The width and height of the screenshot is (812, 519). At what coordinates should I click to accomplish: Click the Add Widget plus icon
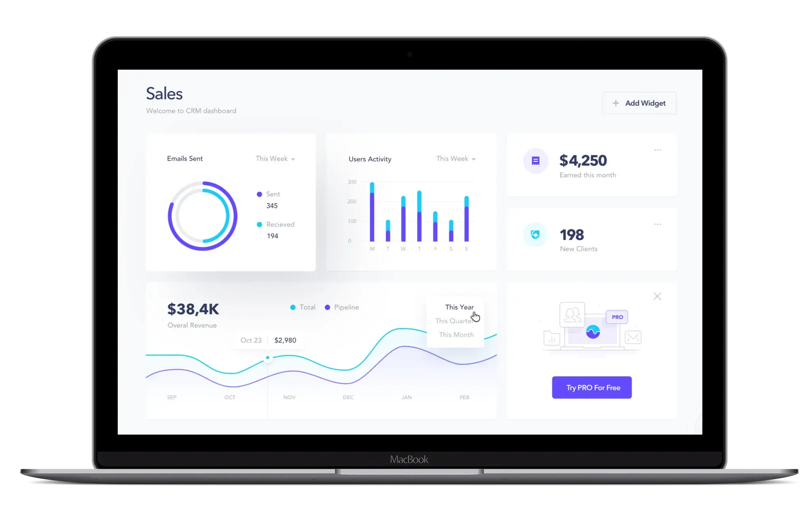click(x=616, y=103)
